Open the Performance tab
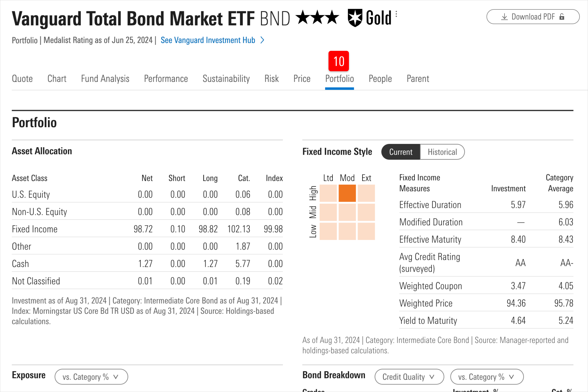588x392 pixels. pyautogui.click(x=166, y=78)
